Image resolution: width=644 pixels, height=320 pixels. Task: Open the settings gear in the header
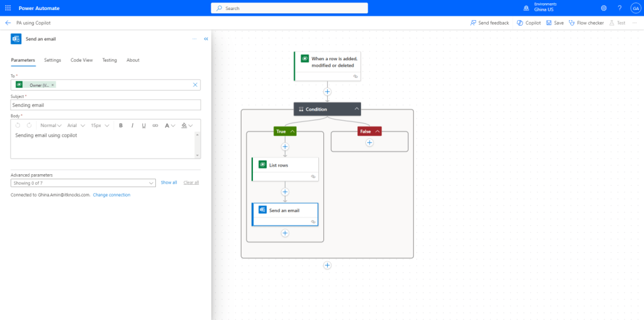[x=604, y=8]
